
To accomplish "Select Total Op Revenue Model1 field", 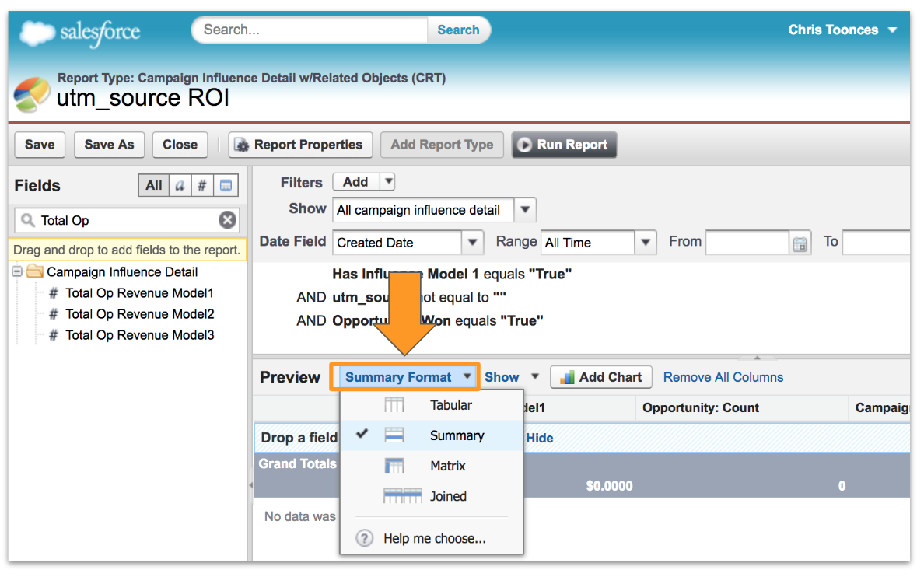I will 139,293.
